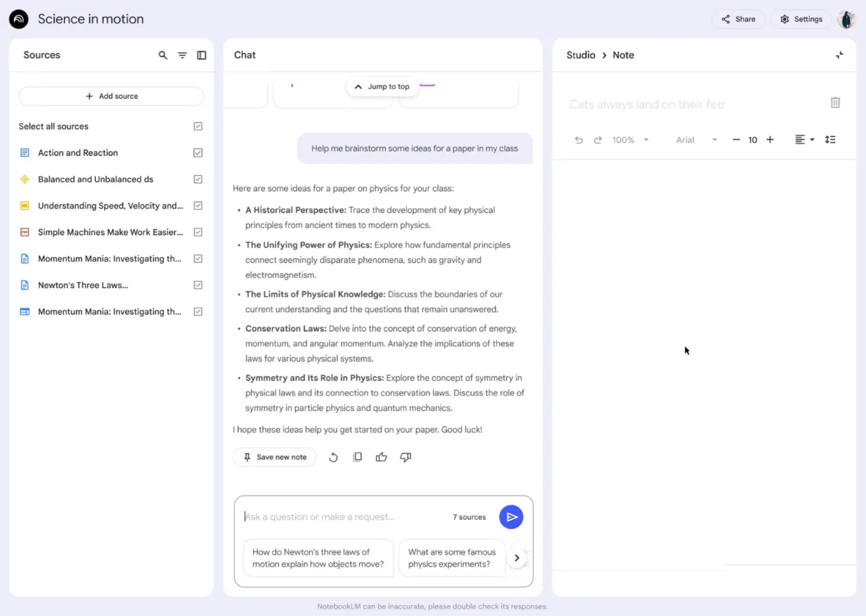The image size is (866, 616).
Task: Collapse the Sources panel with layout icon
Action: (x=201, y=55)
